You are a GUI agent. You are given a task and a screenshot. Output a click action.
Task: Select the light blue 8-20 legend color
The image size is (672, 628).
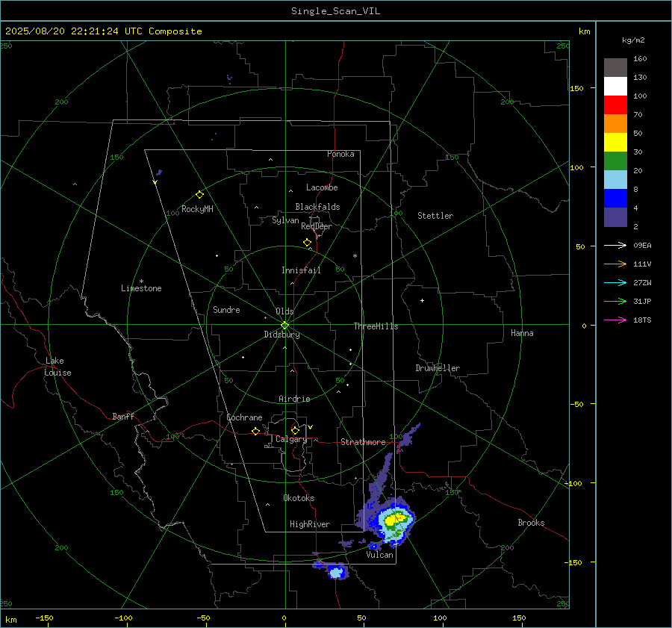(x=615, y=180)
